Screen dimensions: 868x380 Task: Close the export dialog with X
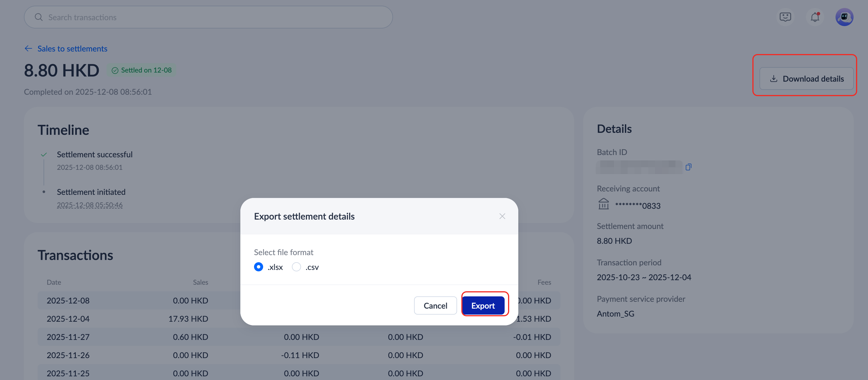point(502,216)
